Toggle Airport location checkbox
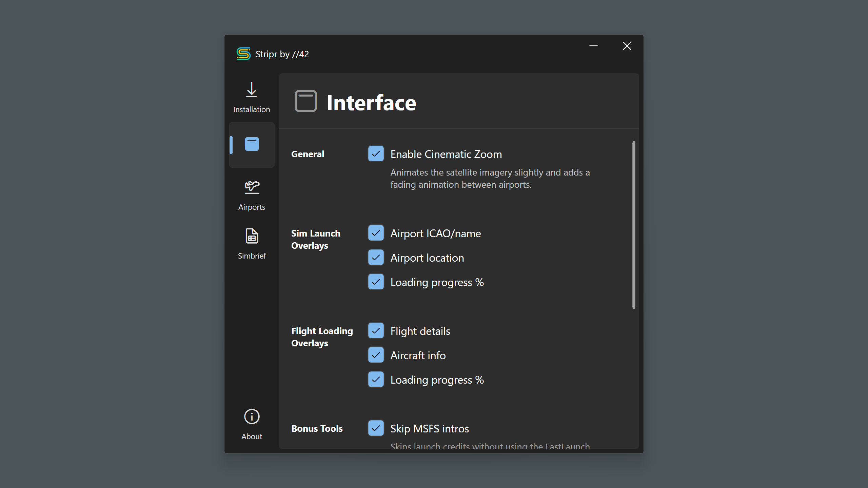Image resolution: width=868 pixels, height=488 pixels. coord(376,258)
